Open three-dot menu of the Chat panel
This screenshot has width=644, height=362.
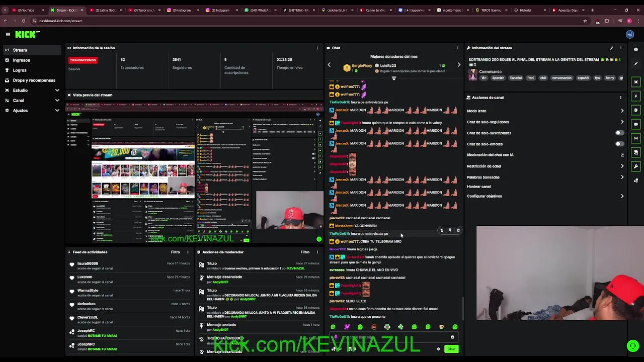pos(457,48)
